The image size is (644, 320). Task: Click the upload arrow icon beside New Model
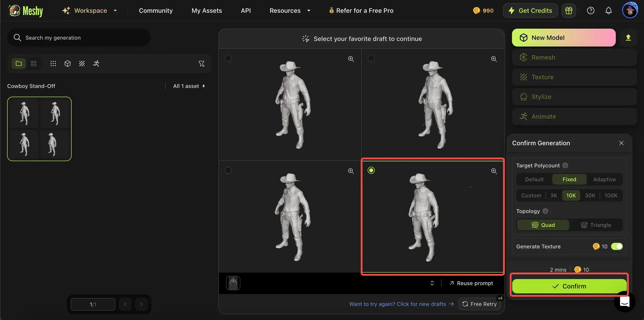point(628,38)
